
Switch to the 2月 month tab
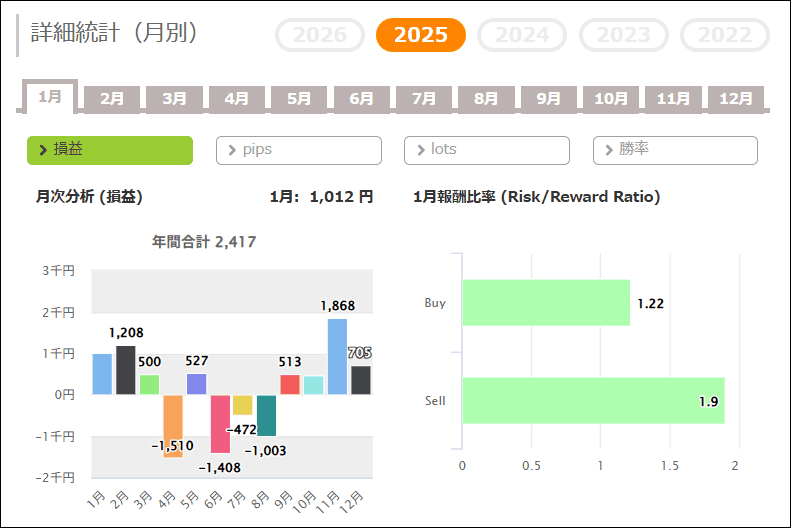[x=112, y=99]
